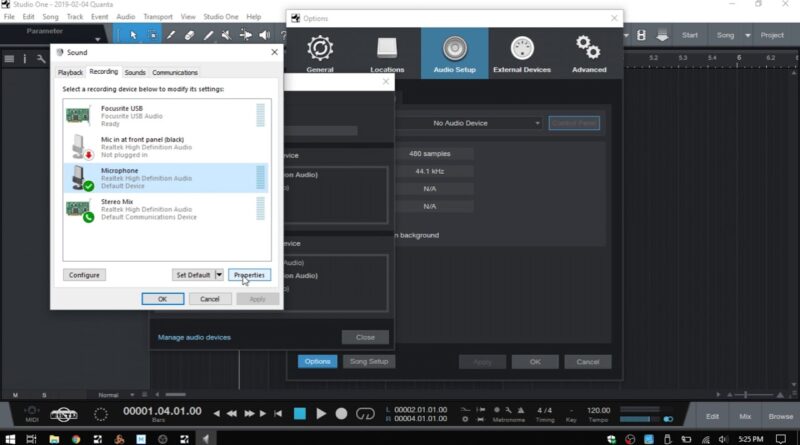The width and height of the screenshot is (800, 445).
Task: Click the MIDI monitor icon in transport
Action: [32, 413]
